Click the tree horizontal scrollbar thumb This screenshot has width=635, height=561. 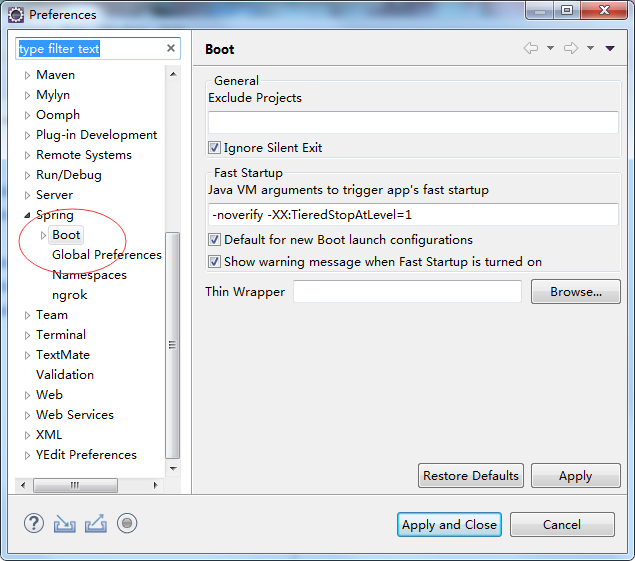(75, 485)
